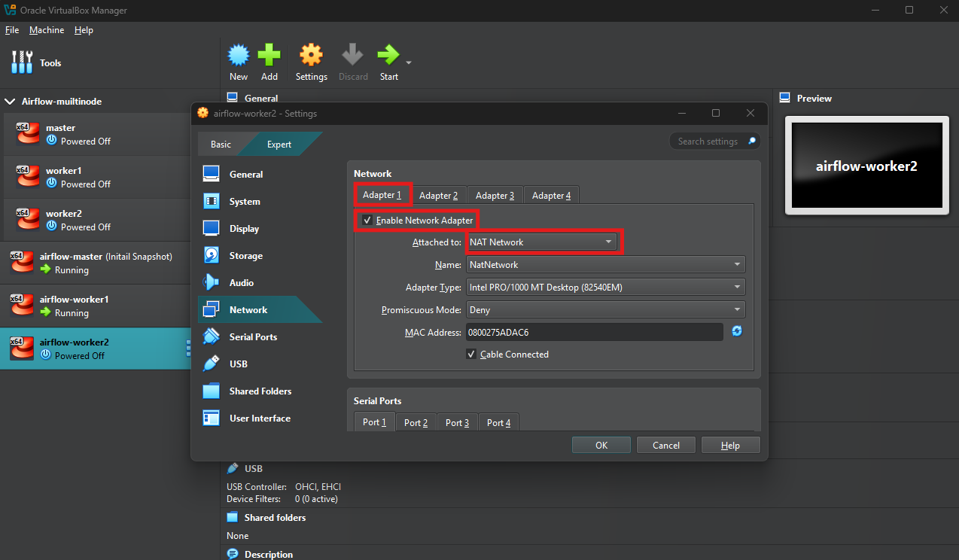Click the Tools icon in the sidebar

point(22,62)
